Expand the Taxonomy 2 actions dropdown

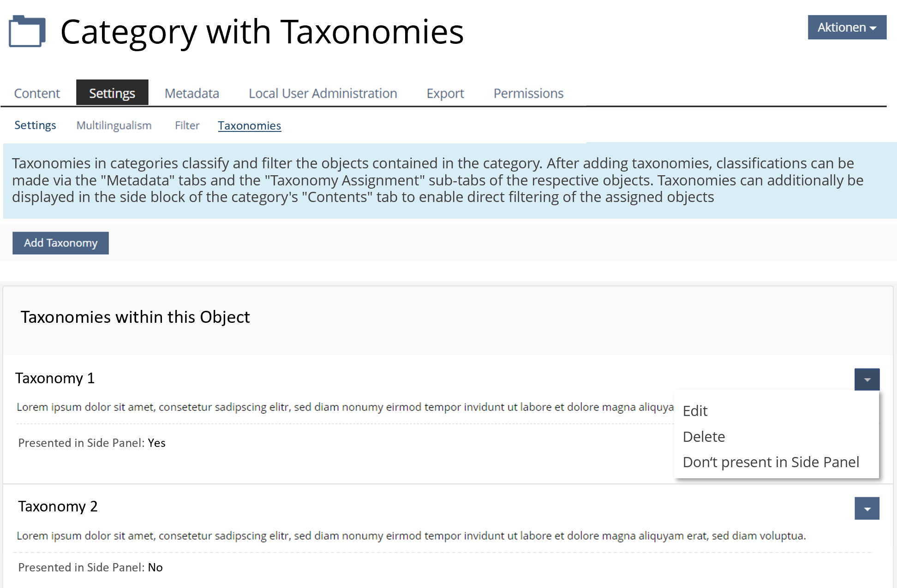coord(867,509)
